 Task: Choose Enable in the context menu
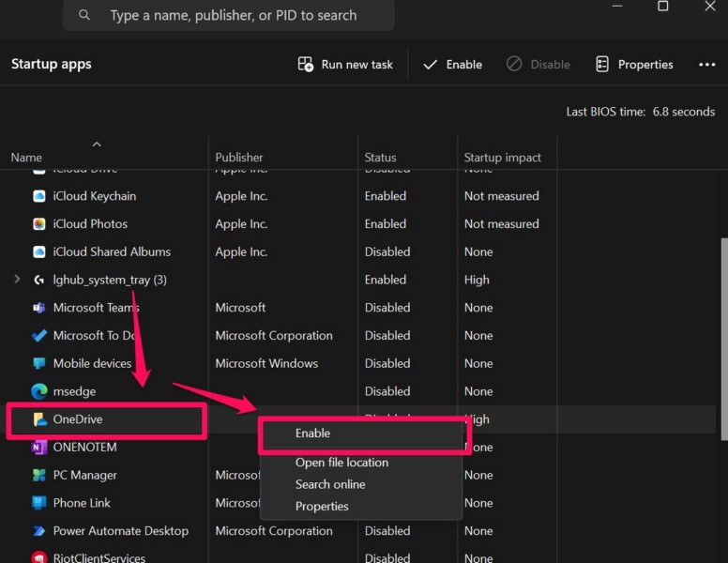pos(313,434)
